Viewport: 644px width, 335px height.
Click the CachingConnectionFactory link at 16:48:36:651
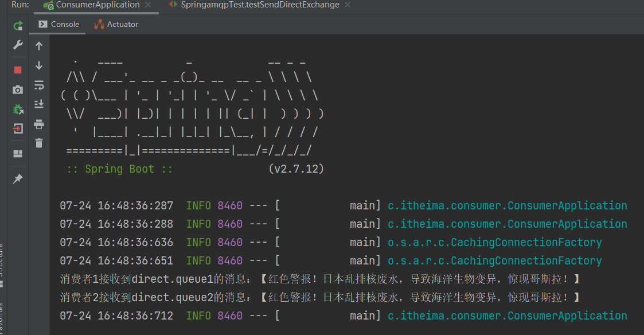494,260
